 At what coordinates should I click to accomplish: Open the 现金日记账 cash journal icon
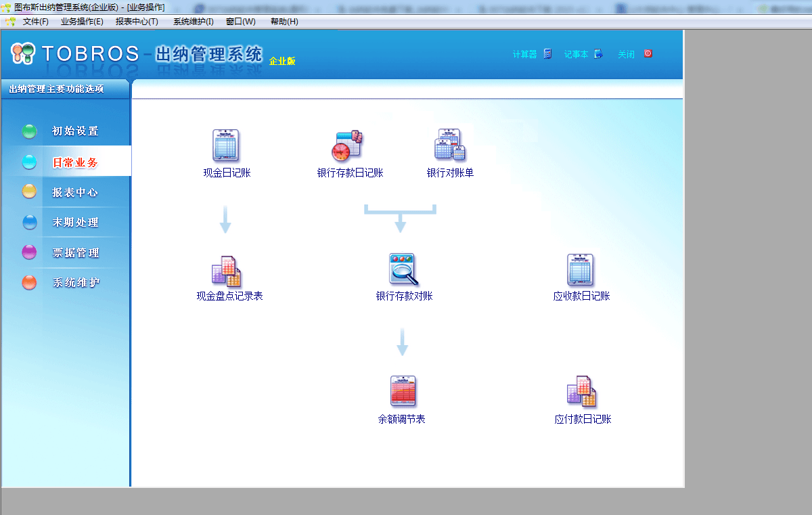(x=226, y=145)
